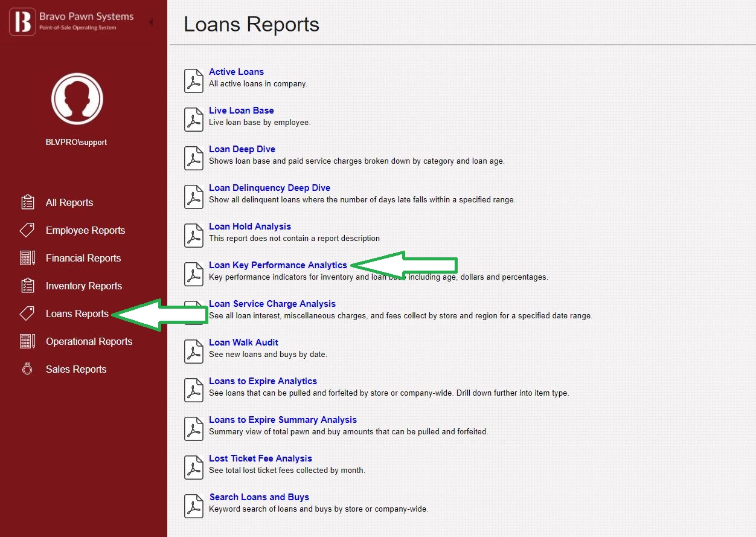The height and width of the screenshot is (537, 756).
Task: Open Lost Ticket Fee Analysis report
Action: [260, 458]
